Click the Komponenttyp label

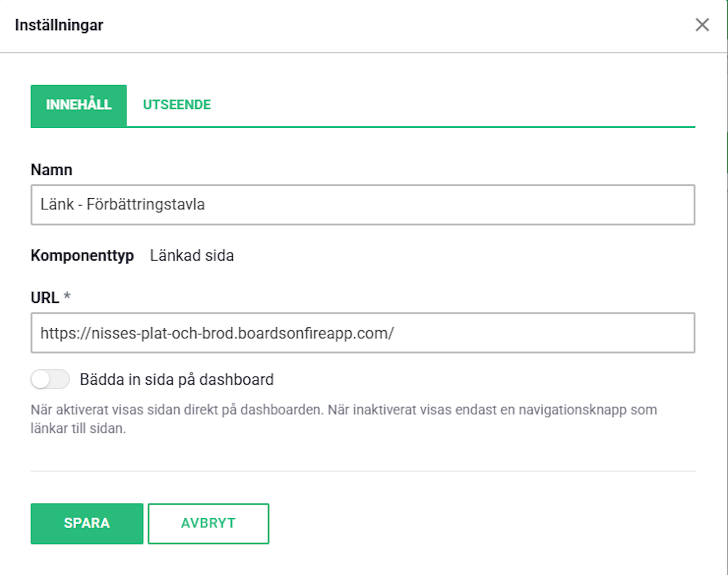click(82, 255)
